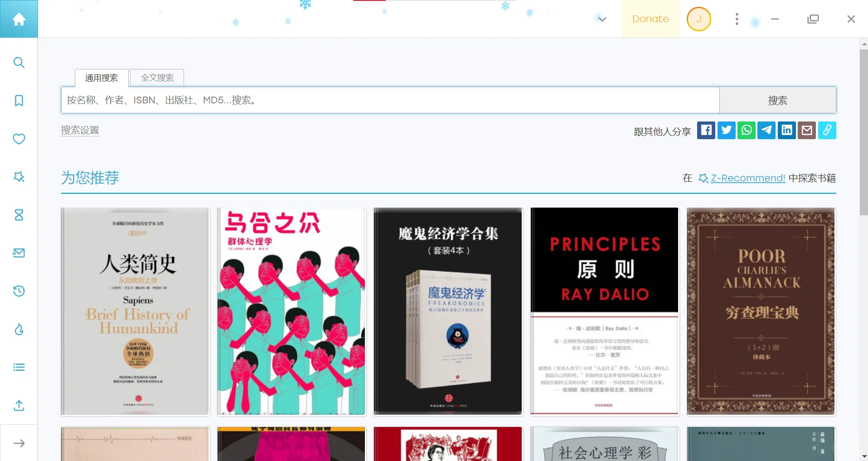Expand sidebar with the arrow icon
Viewport: 868px width, 461px height.
point(19,443)
